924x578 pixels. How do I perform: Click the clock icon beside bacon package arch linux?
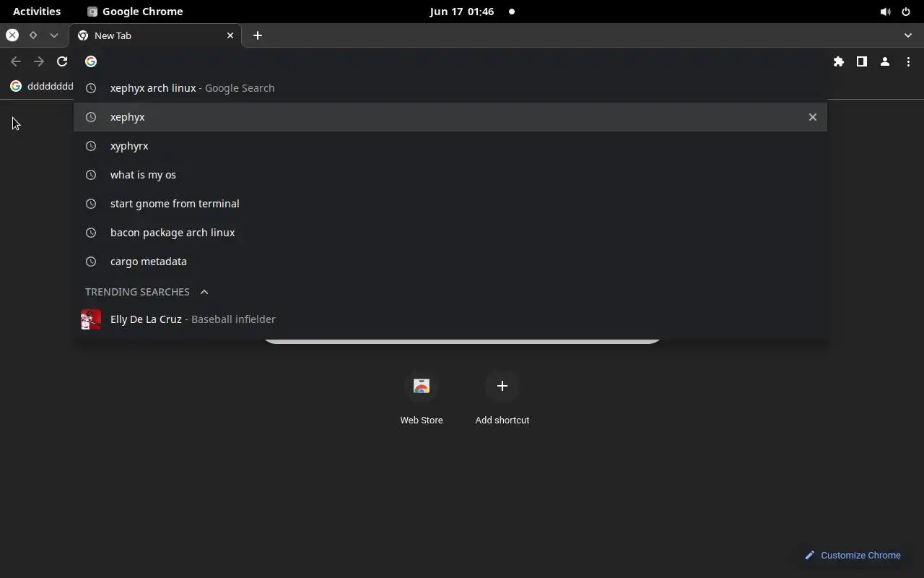(x=91, y=233)
